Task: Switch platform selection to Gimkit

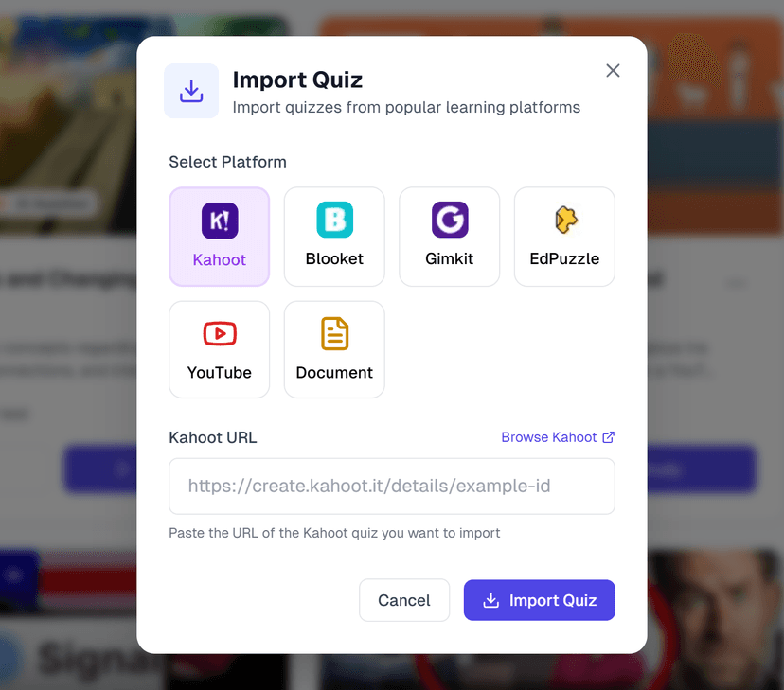Action: point(449,237)
